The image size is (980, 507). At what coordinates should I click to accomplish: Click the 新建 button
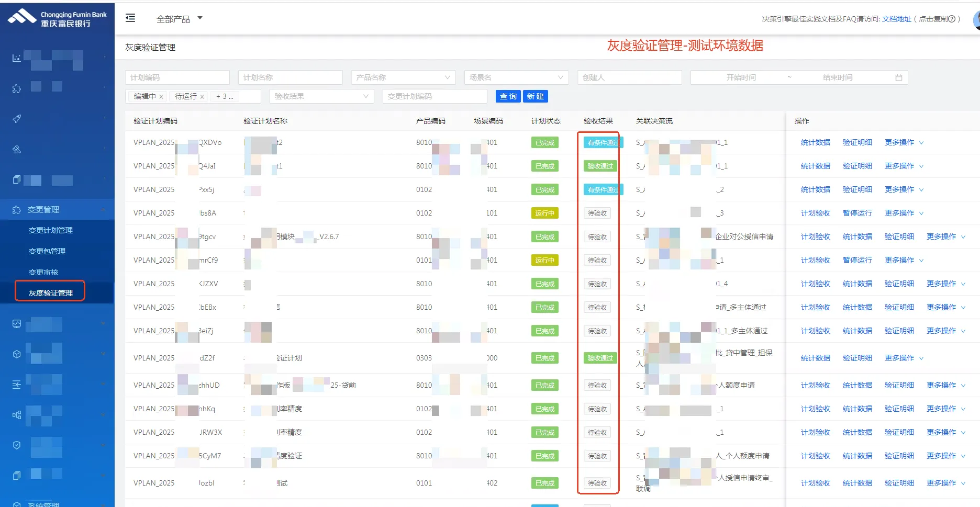[x=535, y=96]
